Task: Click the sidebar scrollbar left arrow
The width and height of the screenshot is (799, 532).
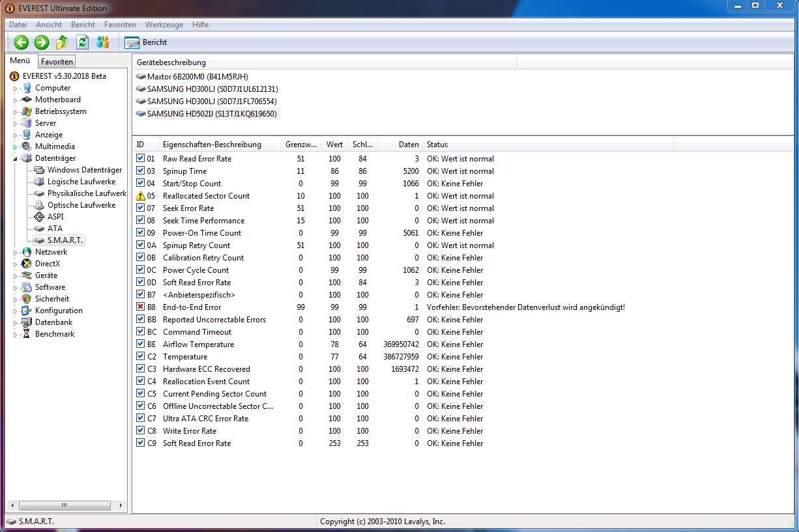Action: [x=12, y=505]
